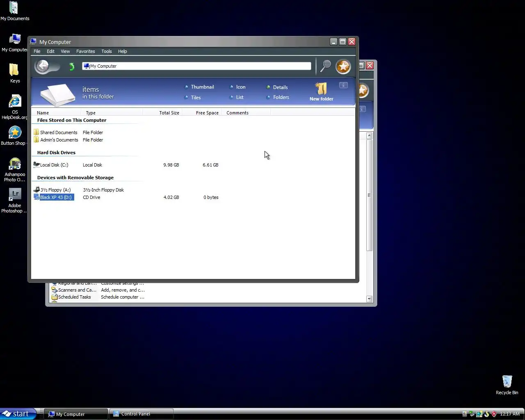Open the Button Shop desktop icon
The height and width of the screenshot is (420, 525).
(15, 136)
